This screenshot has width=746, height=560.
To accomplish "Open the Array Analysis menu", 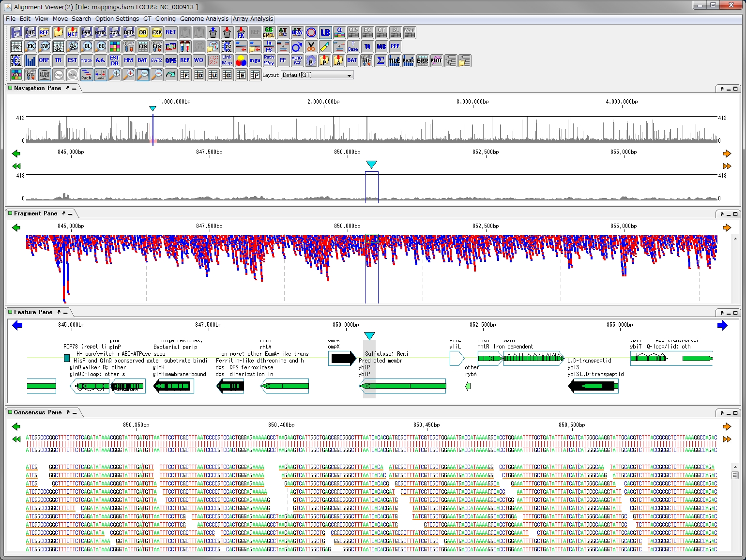I will pyautogui.click(x=253, y=19).
